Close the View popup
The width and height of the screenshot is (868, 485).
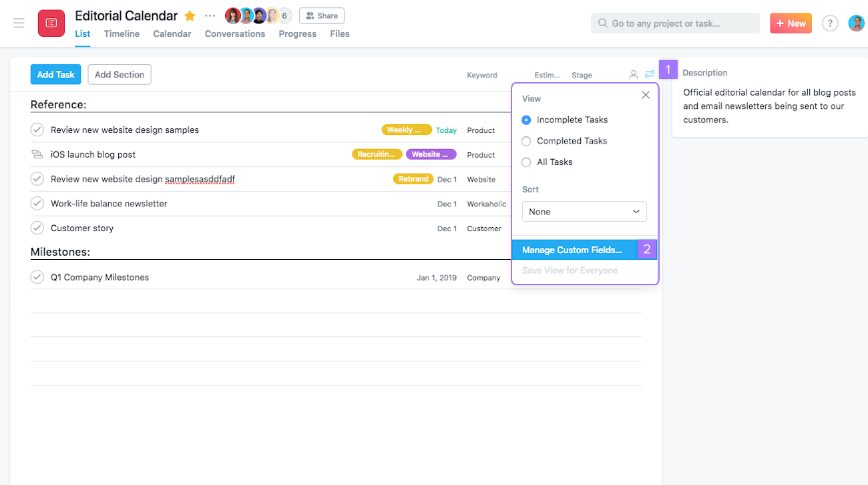tap(645, 94)
